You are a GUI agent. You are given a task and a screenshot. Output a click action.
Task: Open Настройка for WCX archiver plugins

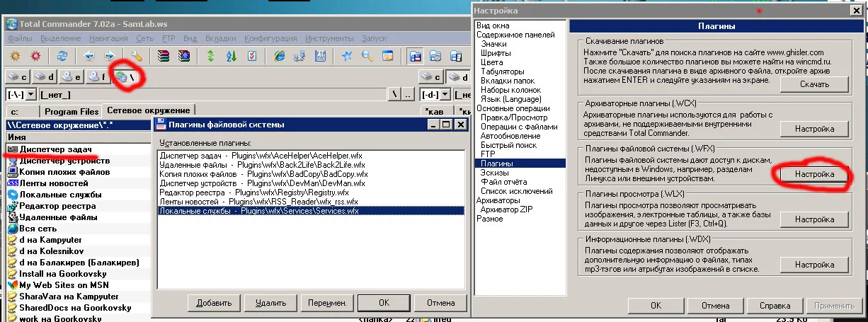(815, 129)
